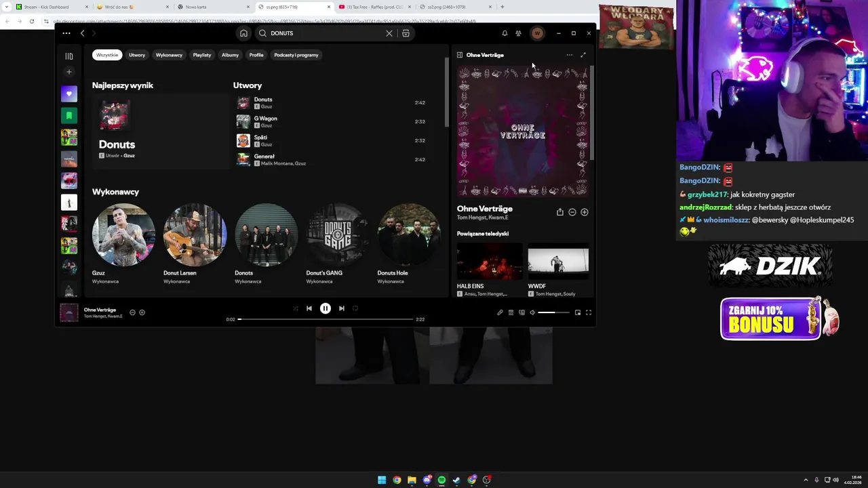The height and width of the screenshot is (488, 868).
Task: Open lyrics microphone icon in player bar
Action: click(500, 312)
